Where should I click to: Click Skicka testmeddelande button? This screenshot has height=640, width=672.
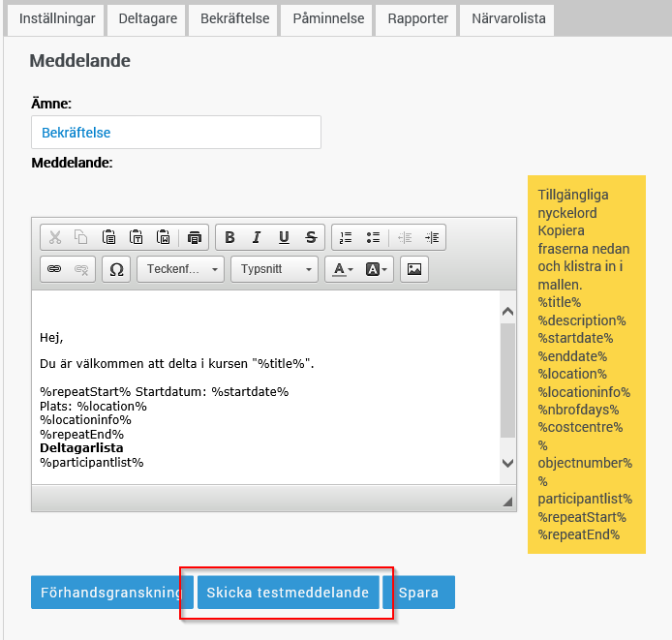(288, 592)
